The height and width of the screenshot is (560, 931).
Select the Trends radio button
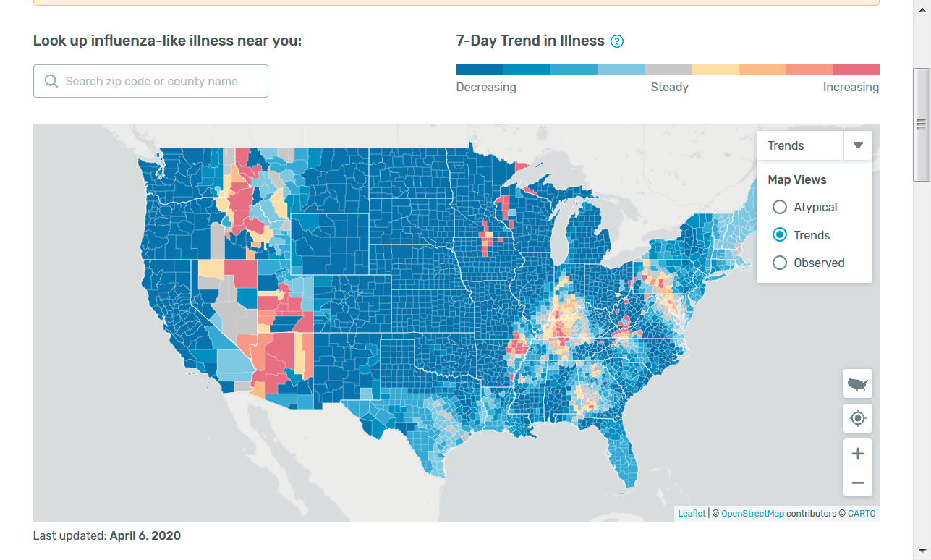pos(780,235)
